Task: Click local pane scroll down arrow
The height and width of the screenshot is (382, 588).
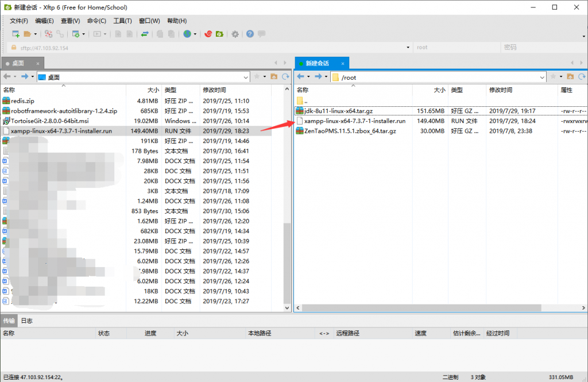Action: coord(287,308)
